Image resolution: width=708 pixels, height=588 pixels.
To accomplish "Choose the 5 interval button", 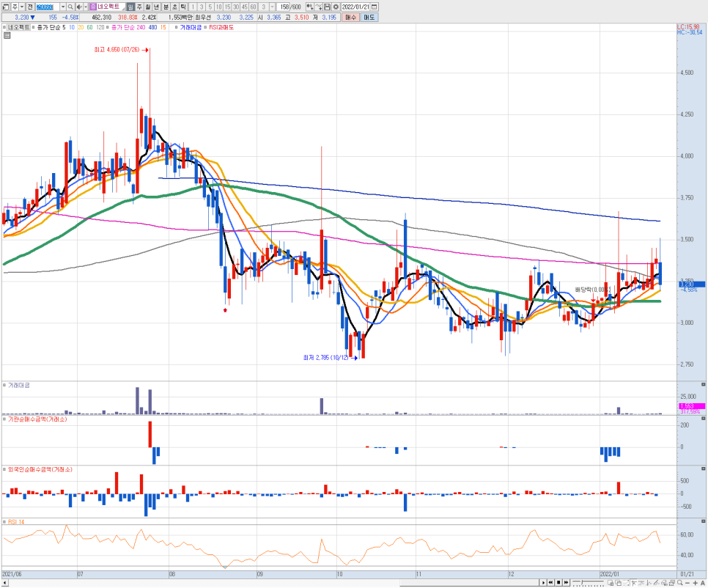I will coord(210,7).
